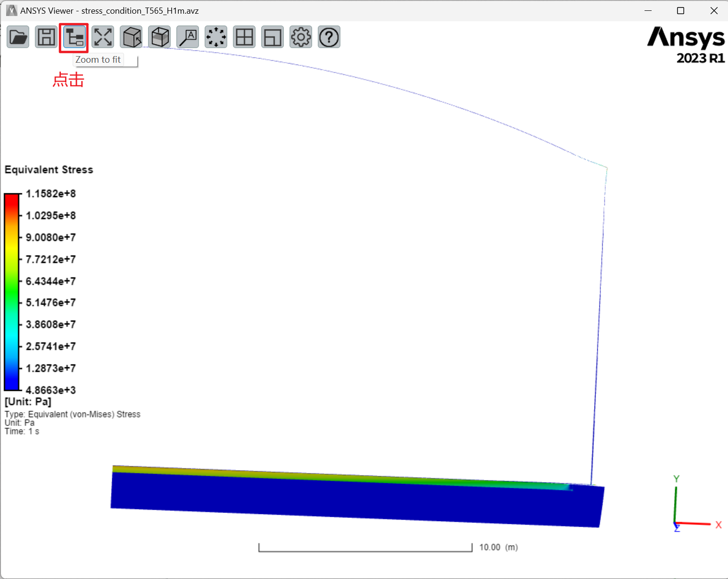The width and height of the screenshot is (728, 579).
Task: Click the exploded view arrows icon
Action: coord(216,37)
